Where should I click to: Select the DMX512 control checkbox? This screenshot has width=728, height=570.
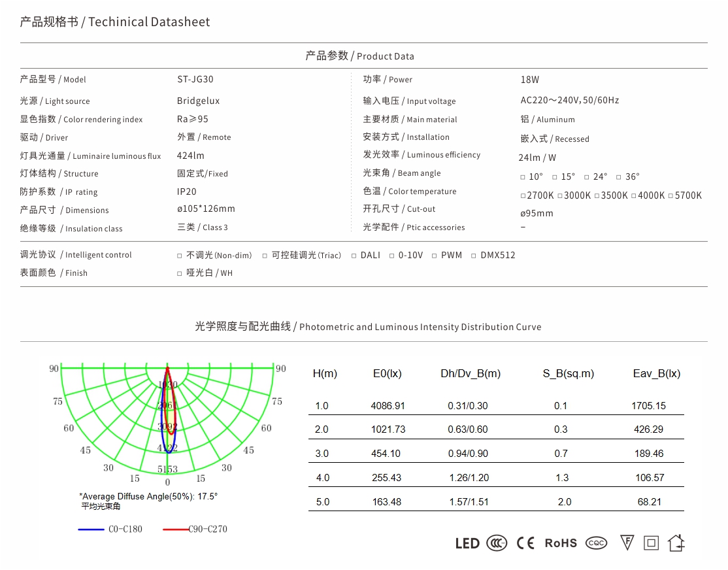pos(474,256)
